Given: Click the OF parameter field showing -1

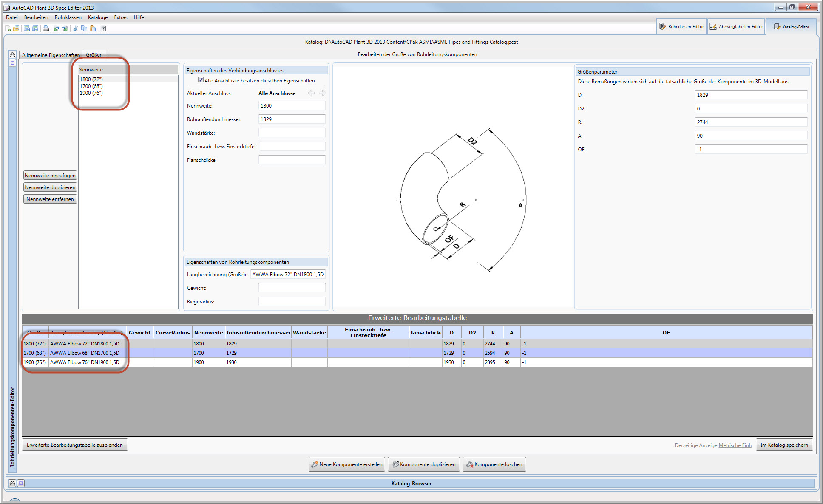Looking at the screenshot, I should pyautogui.click(x=751, y=150).
